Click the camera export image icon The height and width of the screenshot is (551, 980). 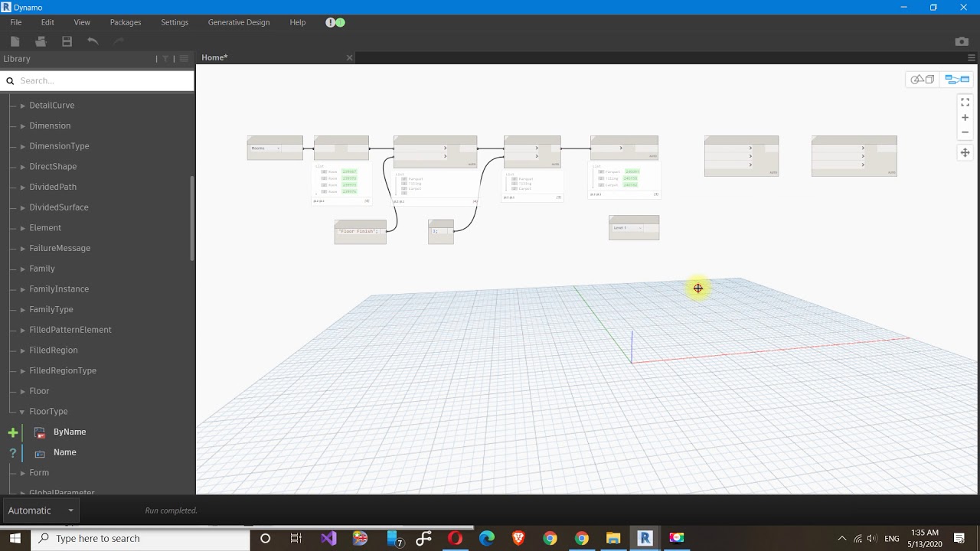[x=962, y=41]
